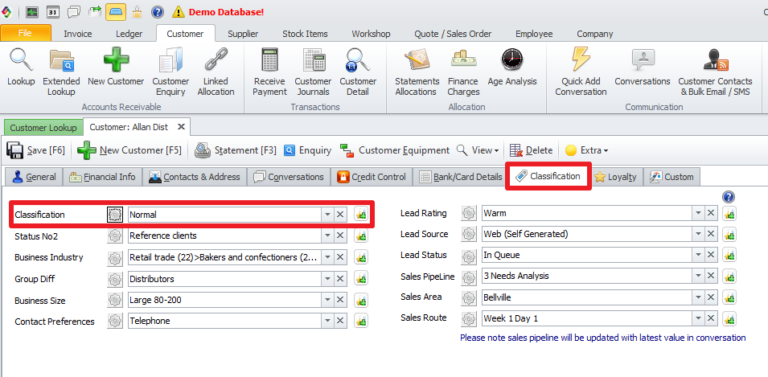The image size is (768, 377).
Task: Open the File menu
Action: click(x=25, y=33)
